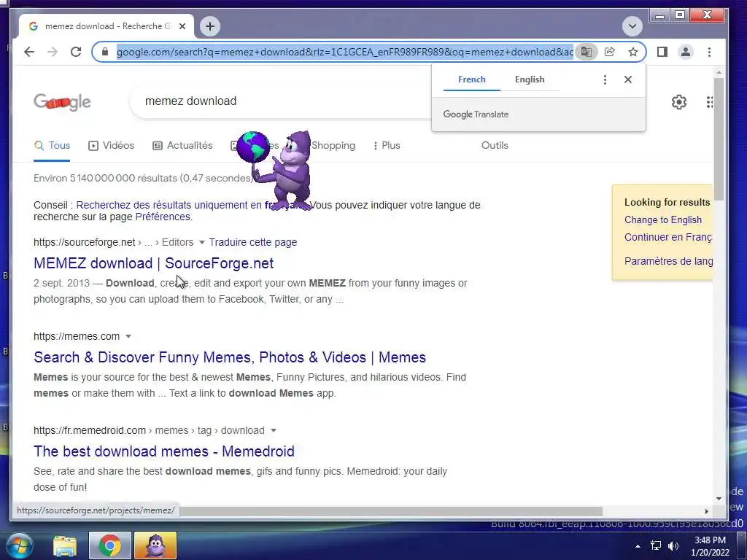Select French in the translate popup

pyautogui.click(x=472, y=79)
